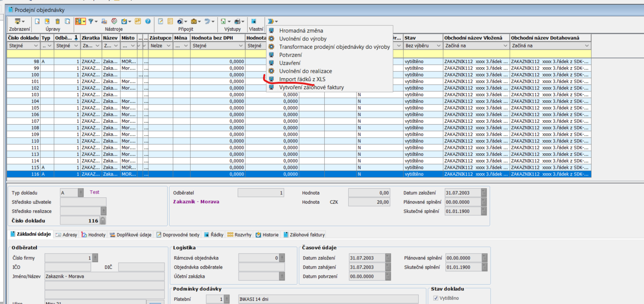Click the briefcase icon in Připojit

tap(194, 21)
